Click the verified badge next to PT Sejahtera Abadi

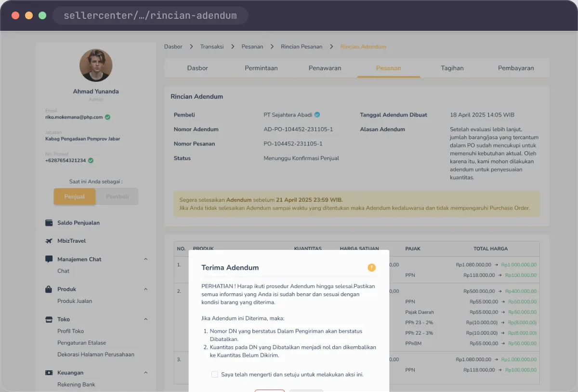pos(317,115)
